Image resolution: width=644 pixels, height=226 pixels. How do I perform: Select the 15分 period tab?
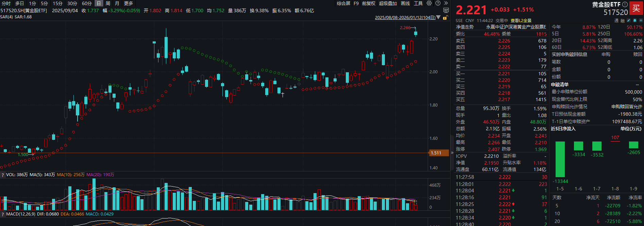point(57,3)
